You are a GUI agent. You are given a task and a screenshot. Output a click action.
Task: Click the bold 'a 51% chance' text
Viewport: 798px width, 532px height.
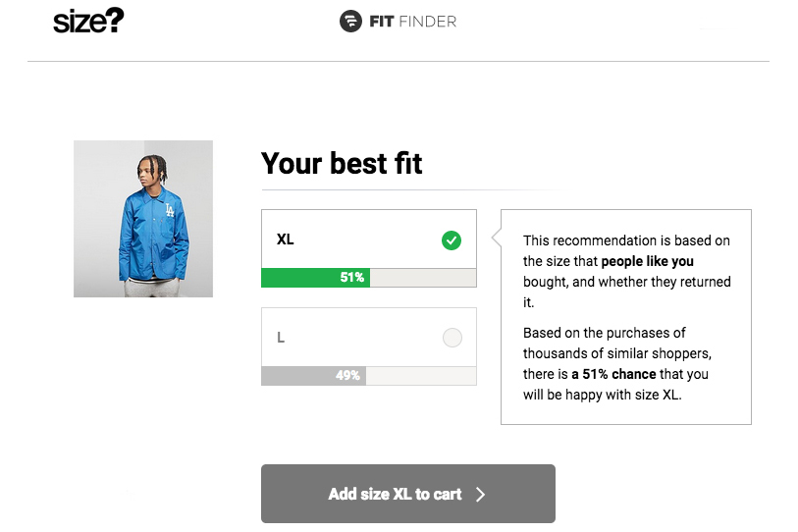point(613,374)
